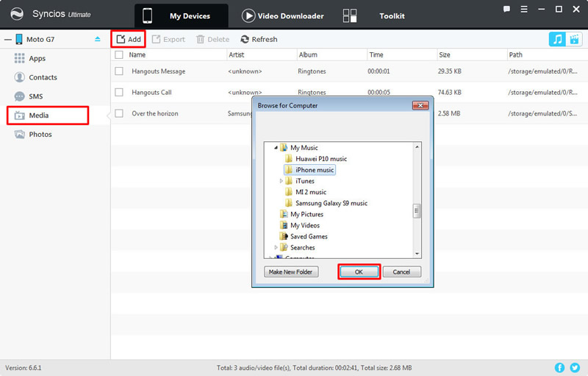The height and width of the screenshot is (376, 588).
Task: Close the Browse for Computer dialog
Action: pyautogui.click(x=420, y=105)
